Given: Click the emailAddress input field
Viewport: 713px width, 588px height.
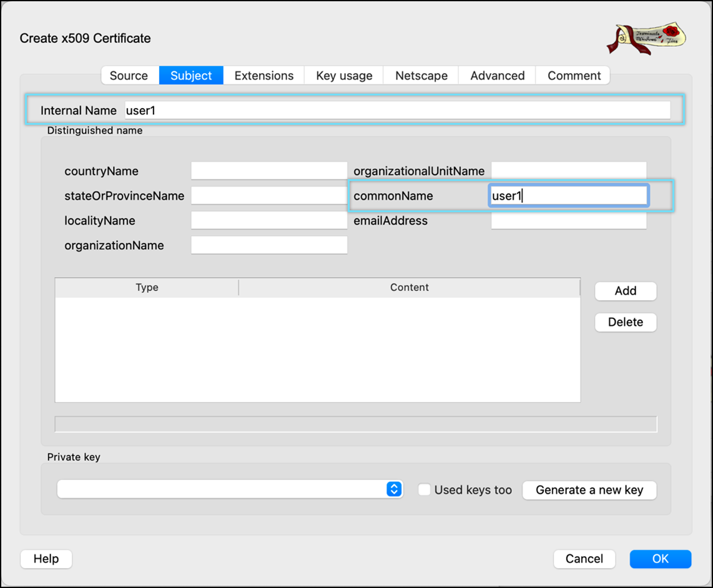Looking at the screenshot, I should click(x=568, y=221).
